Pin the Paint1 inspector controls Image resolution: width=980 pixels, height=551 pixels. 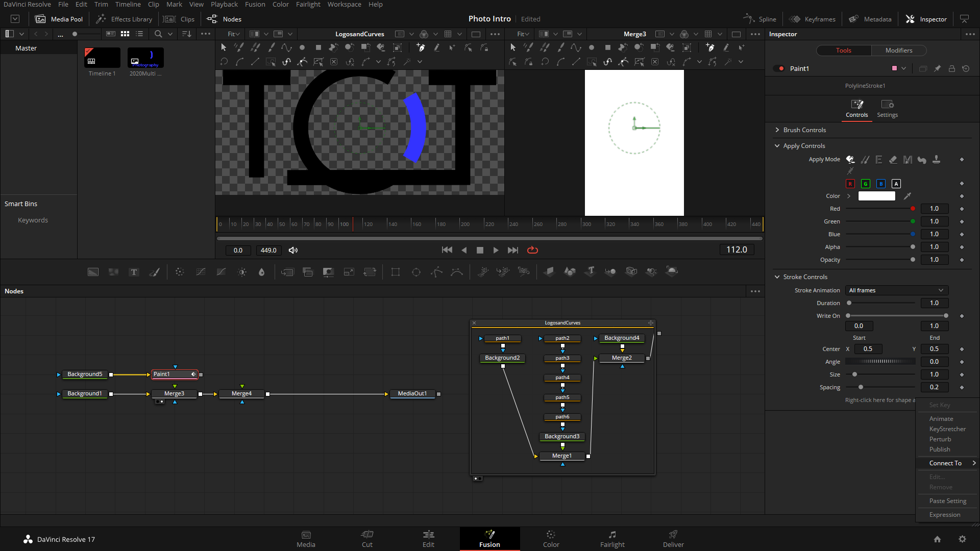click(x=937, y=68)
